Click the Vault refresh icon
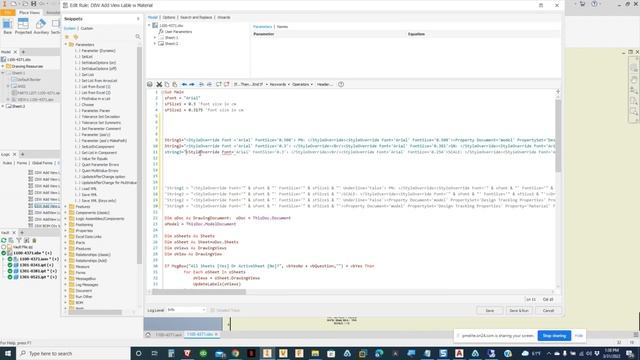Screen dimensions: 640x360 click(x=4, y=240)
